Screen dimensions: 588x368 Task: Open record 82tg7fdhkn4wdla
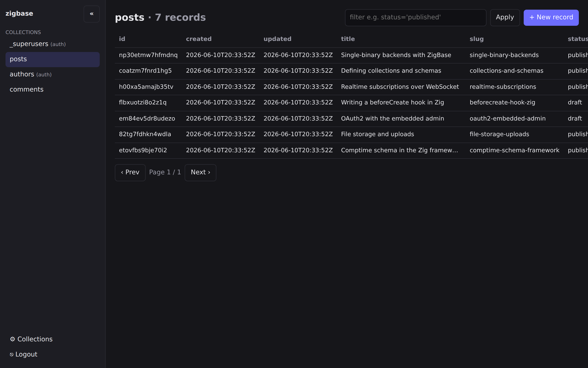tap(145, 134)
